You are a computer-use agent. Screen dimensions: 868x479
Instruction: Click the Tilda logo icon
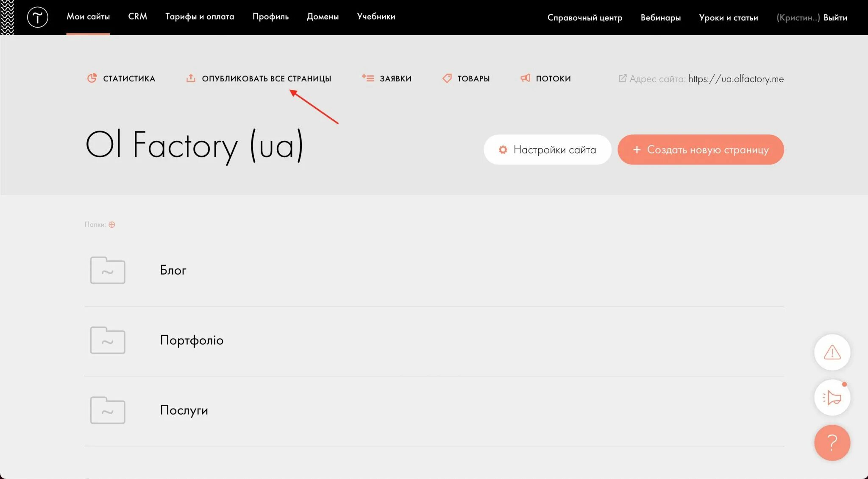point(37,17)
